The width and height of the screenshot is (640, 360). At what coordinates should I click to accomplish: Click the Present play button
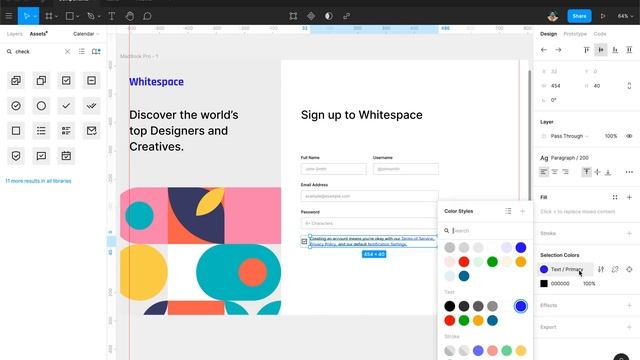click(x=603, y=16)
